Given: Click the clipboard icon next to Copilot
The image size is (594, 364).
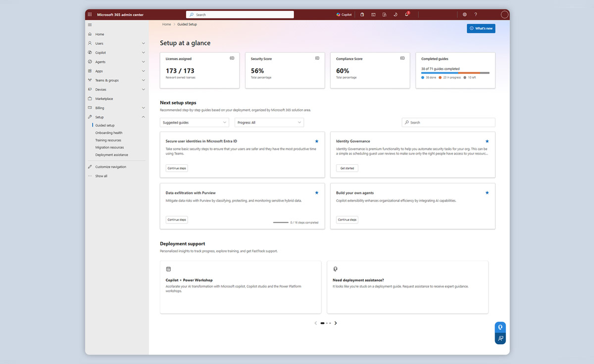Looking at the screenshot, I should coord(362,15).
